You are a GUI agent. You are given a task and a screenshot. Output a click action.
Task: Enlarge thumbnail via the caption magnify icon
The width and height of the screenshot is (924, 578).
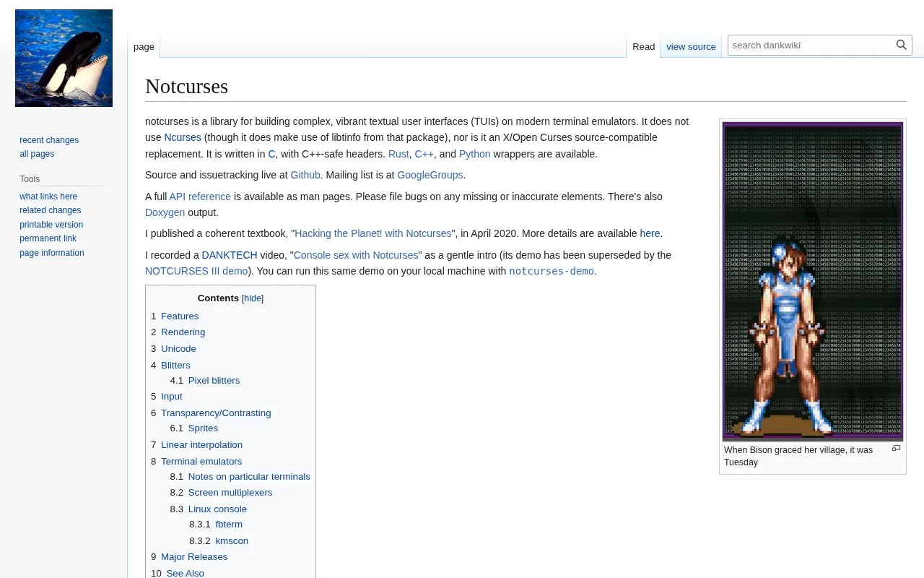click(896, 449)
